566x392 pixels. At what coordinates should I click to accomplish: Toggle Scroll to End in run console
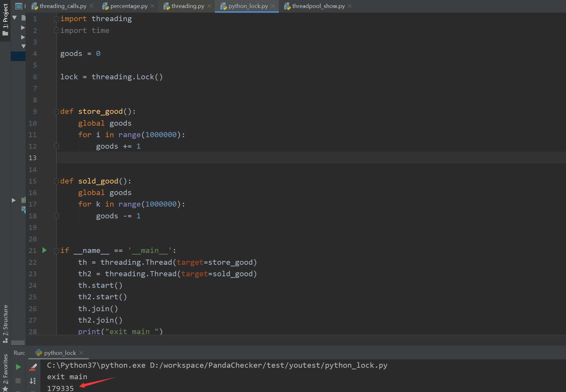coord(33,381)
